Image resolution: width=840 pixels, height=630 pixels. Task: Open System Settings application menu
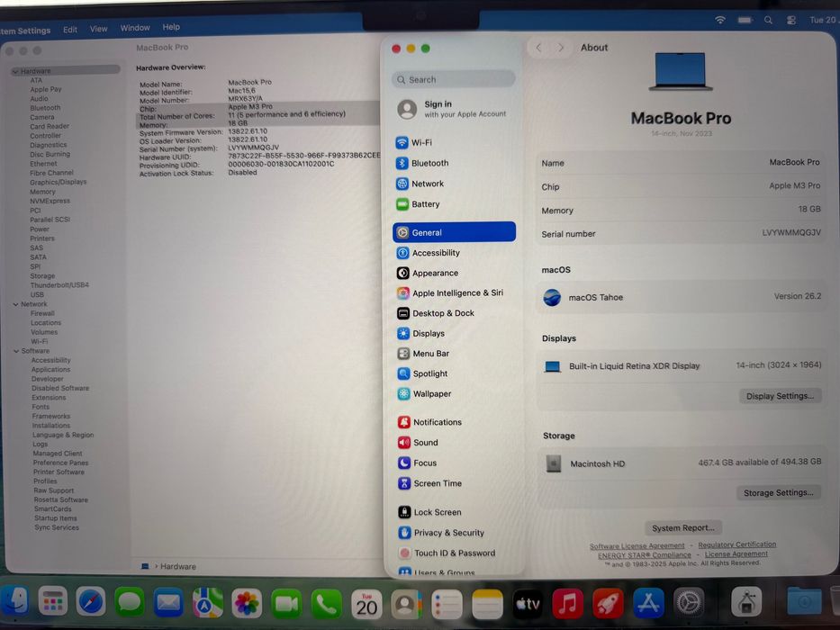coord(24,31)
